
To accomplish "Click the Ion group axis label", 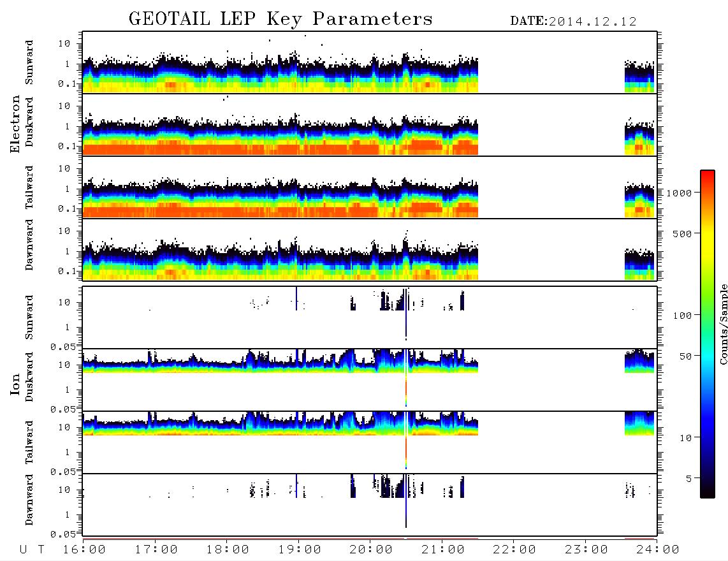I will [15, 384].
